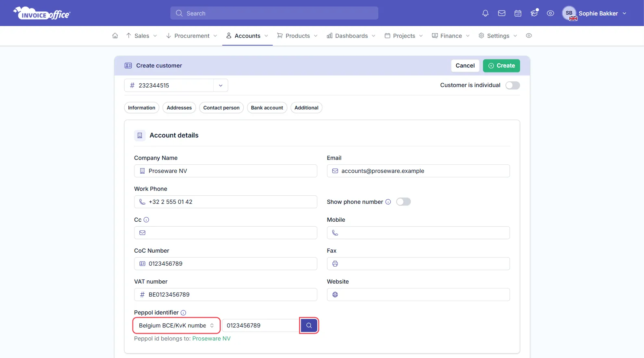Click the Peppol identifier info icon

click(183, 313)
